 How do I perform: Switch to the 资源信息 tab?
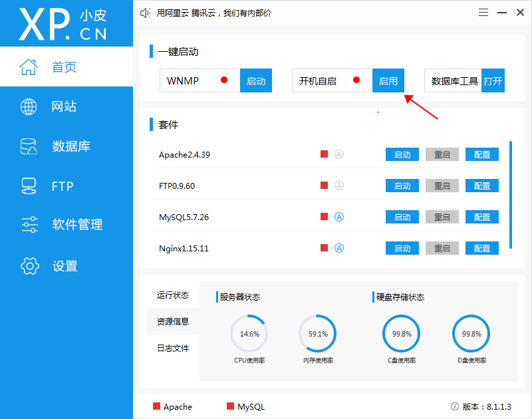point(173,321)
